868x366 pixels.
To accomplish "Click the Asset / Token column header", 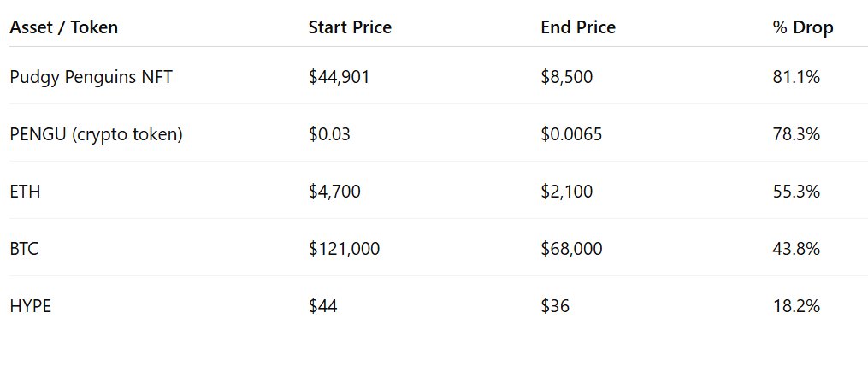I will pyautogui.click(x=64, y=27).
